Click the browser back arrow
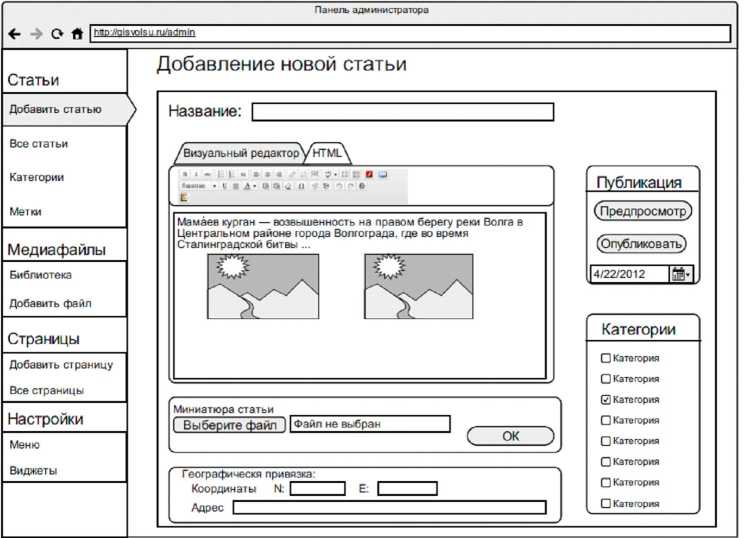The height and width of the screenshot is (538, 747). [14, 34]
